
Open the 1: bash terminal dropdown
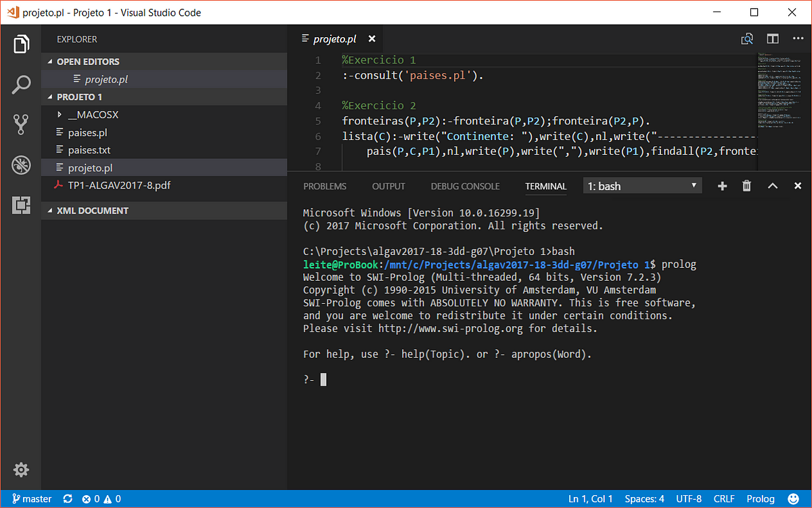(x=642, y=186)
